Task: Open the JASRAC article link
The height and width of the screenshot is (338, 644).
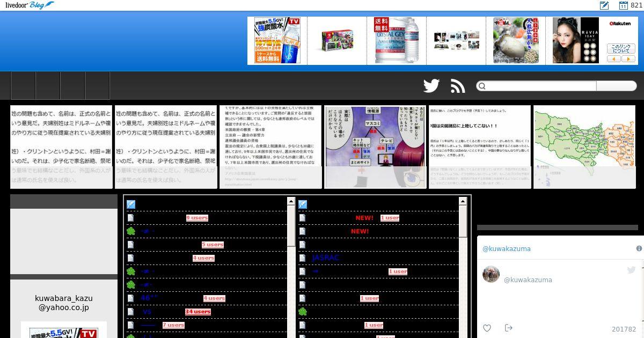Action: click(x=326, y=258)
